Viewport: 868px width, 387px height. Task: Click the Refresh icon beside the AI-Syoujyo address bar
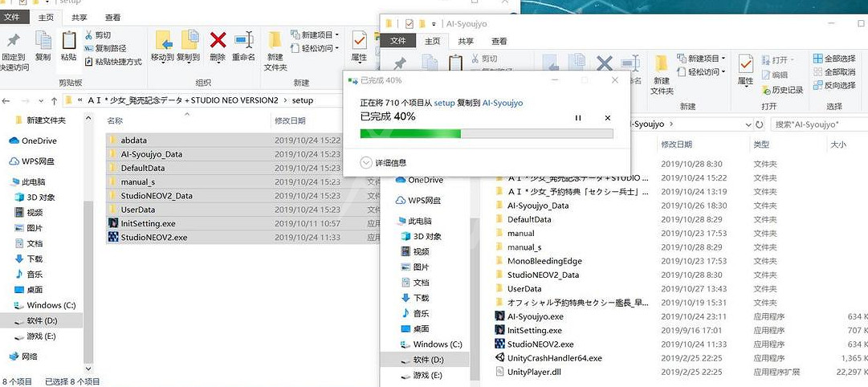(760, 124)
